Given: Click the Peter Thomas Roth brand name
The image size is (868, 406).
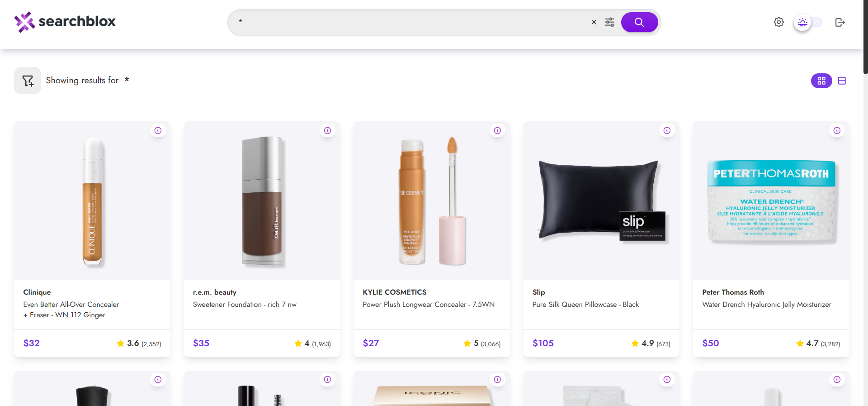Looking at the screenshot, I should (733, 292).
